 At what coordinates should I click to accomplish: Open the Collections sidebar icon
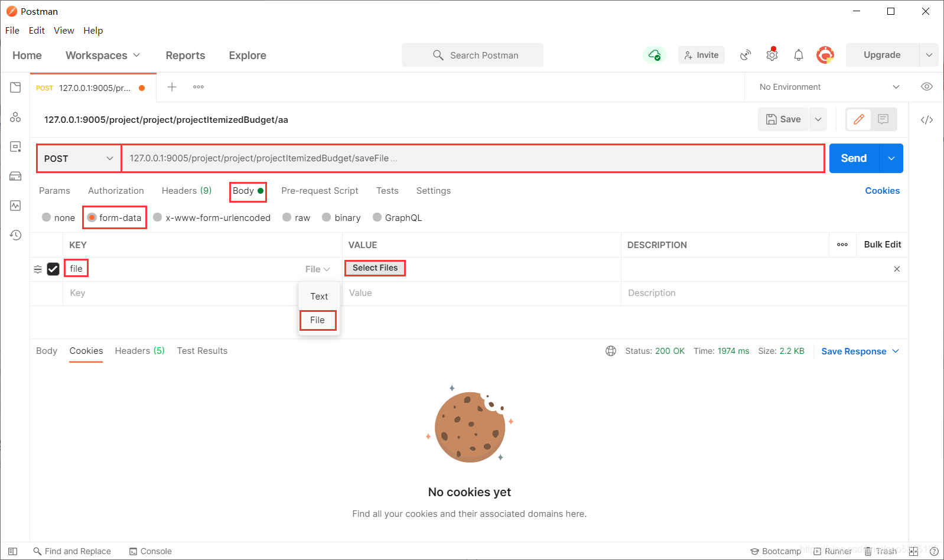pos(15,87)
